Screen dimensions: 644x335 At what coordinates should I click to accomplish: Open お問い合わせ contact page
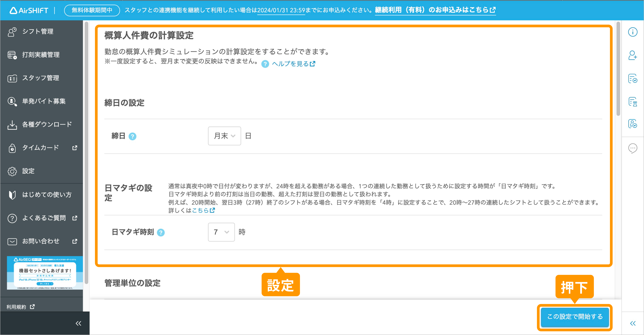[41, 241]
